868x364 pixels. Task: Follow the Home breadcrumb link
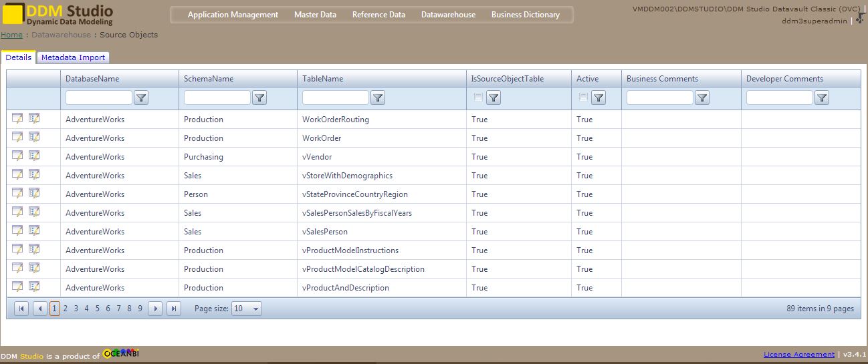point(11,35)
